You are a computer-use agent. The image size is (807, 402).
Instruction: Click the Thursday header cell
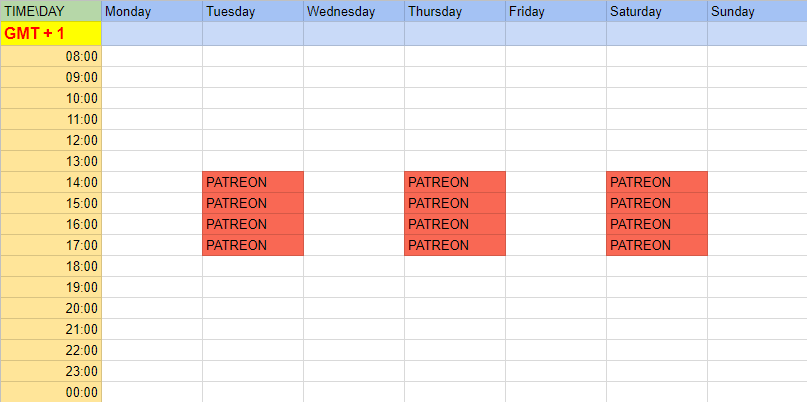455,11
